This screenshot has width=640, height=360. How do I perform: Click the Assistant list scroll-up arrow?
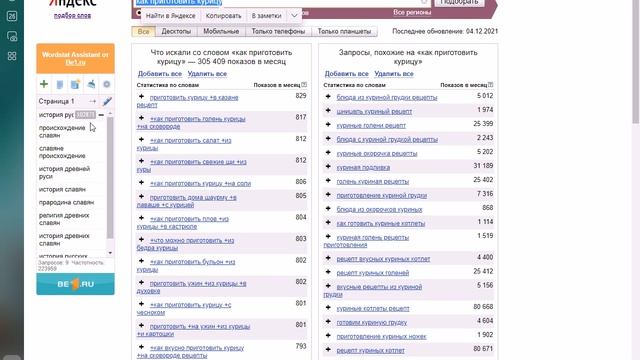pyautogui.click(x=110, y=113)
